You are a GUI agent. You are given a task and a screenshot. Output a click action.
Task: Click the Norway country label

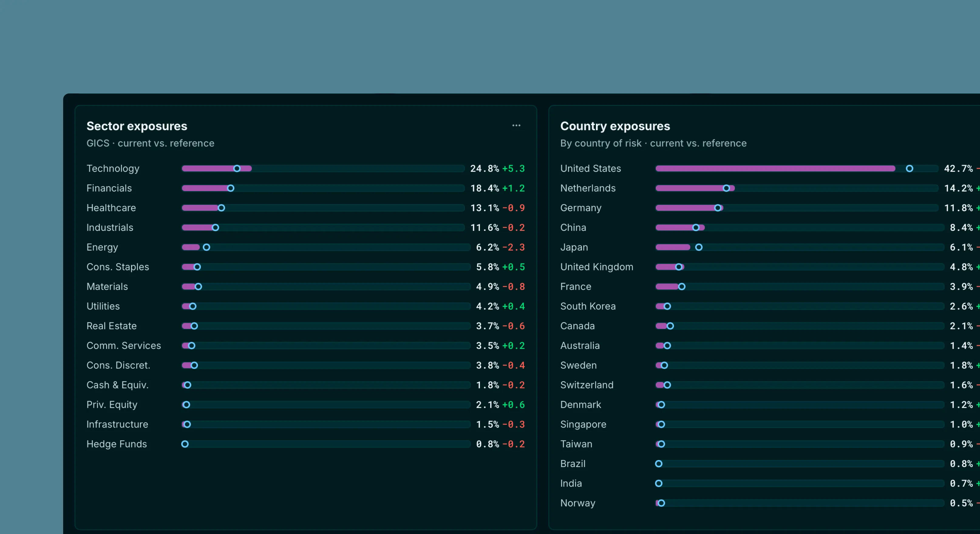(x=577, y=503)
